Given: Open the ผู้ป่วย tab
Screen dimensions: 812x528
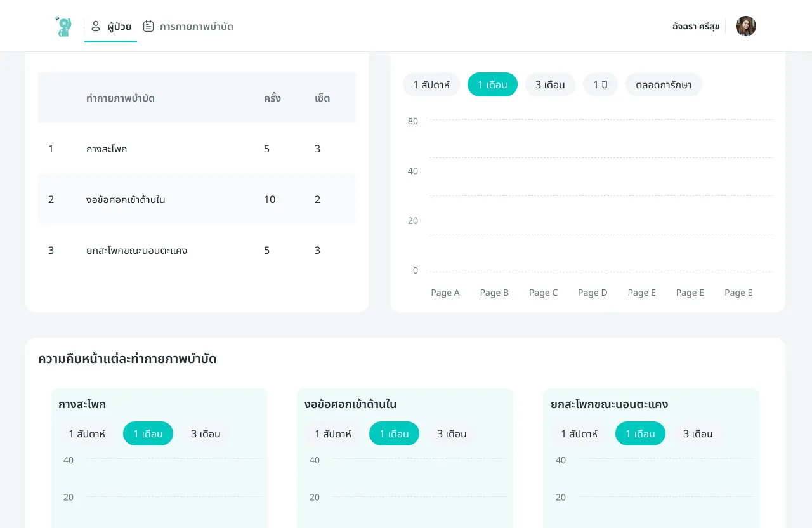Looking at the screenshot, I should 119,27.
